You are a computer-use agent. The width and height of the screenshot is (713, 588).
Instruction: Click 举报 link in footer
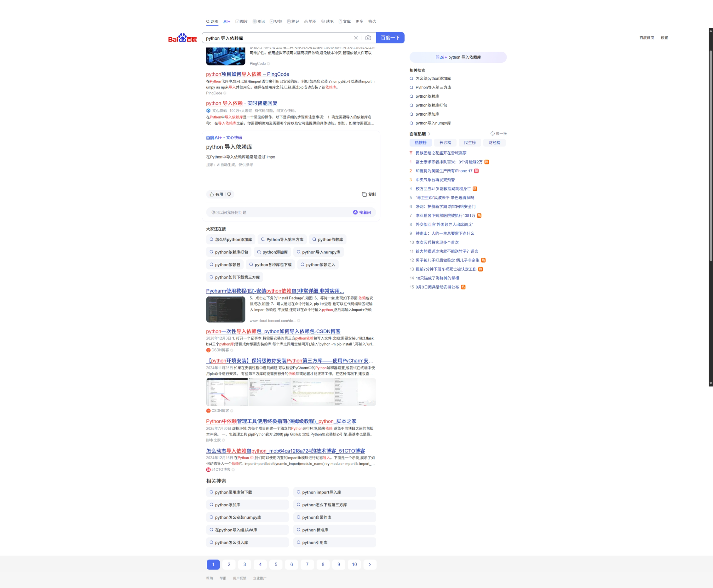(x=223, y=578)
